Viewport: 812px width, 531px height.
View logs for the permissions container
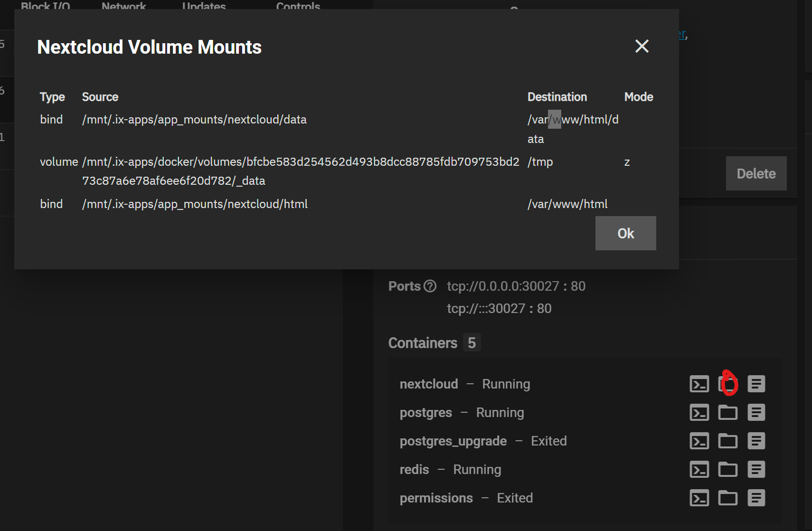(x=756, y=498)
